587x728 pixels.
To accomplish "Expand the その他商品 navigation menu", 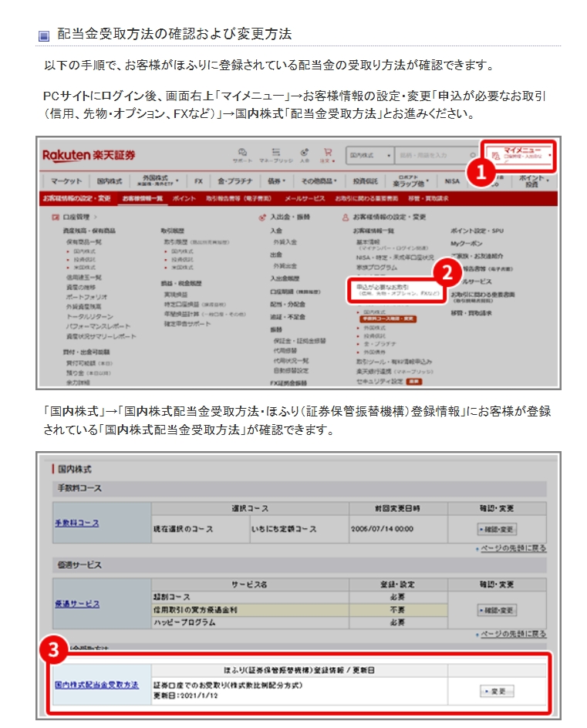I will 319,181.
